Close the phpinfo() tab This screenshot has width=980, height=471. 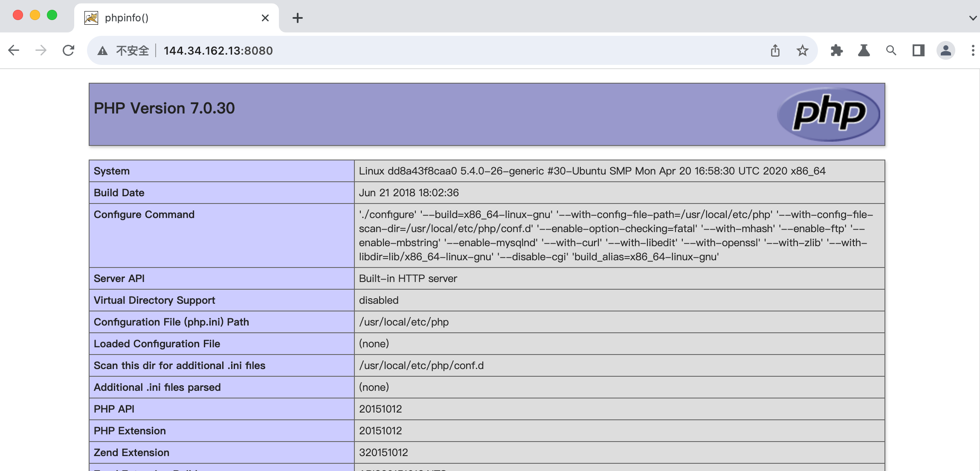click(265, 18)
